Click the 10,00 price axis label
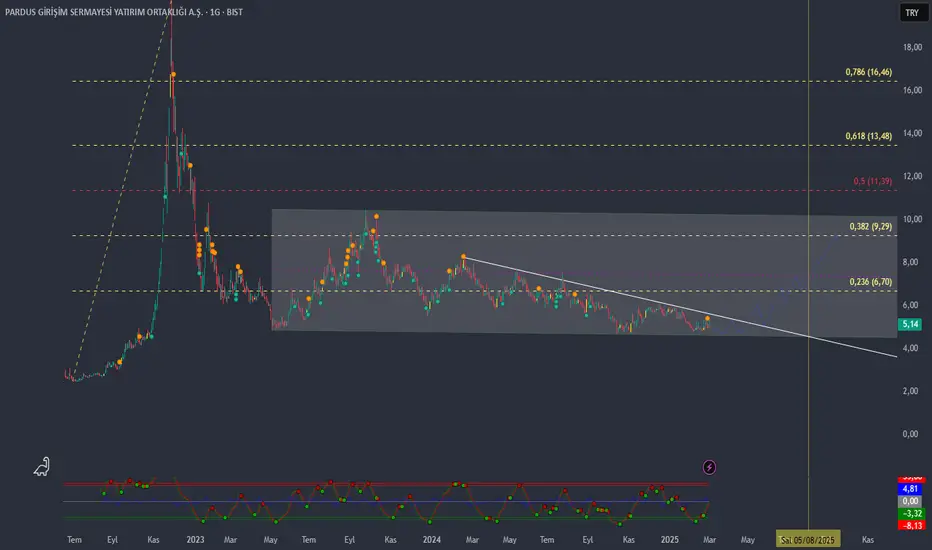This screenshot has height=550, width=932. 912,219
